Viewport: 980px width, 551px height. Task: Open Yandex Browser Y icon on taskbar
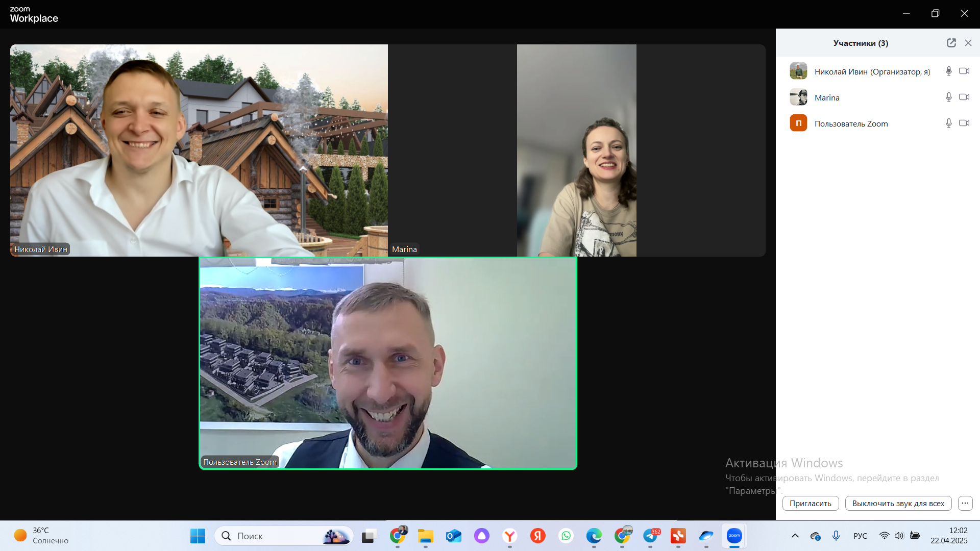509,536
